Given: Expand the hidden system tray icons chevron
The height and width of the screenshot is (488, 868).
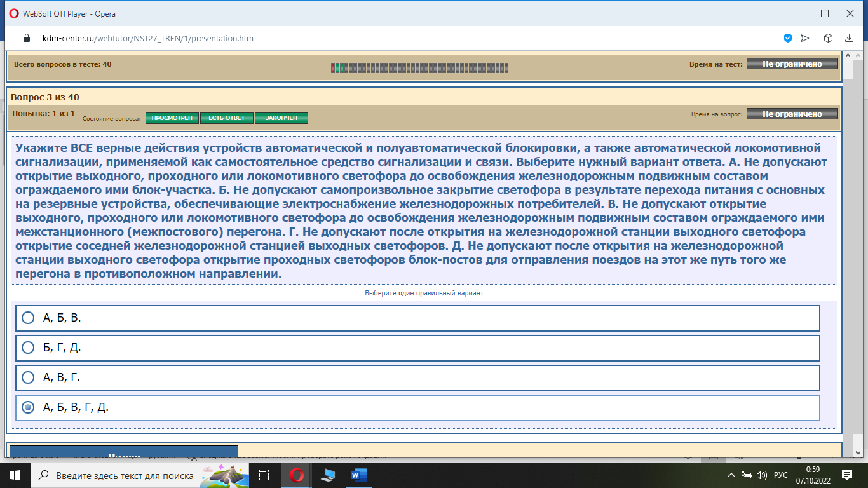Looking at the screenshot, I should pyautogui.click(x=730, y=475).
